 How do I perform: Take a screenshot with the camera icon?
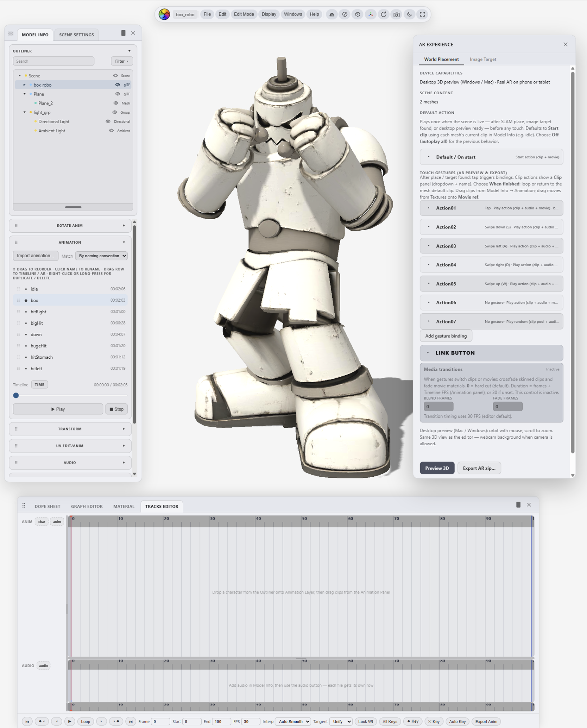point(397,14)
